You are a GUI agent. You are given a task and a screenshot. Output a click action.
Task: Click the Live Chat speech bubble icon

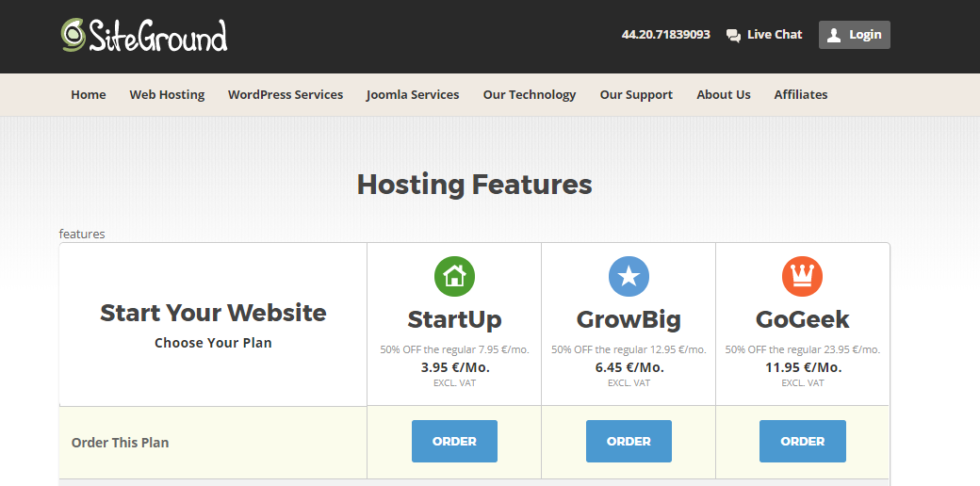click(x=733, y=35)
